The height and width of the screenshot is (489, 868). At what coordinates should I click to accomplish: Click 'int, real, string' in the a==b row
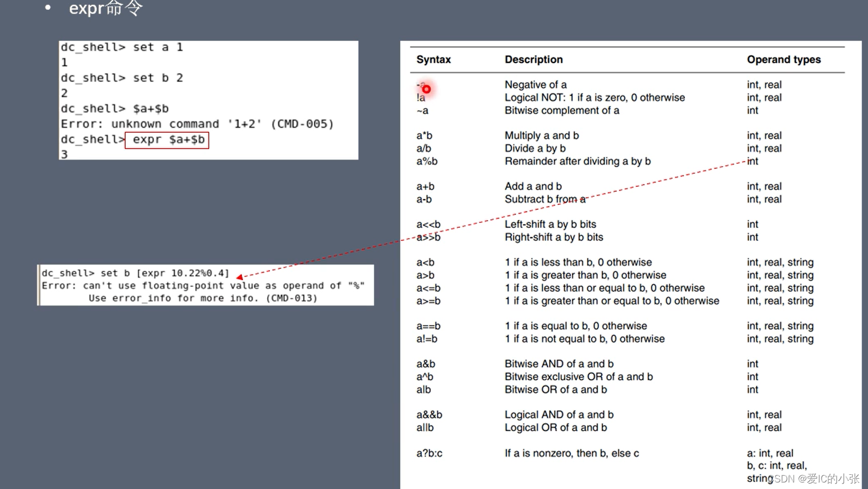pyautogui.click(x=780, y=326)
